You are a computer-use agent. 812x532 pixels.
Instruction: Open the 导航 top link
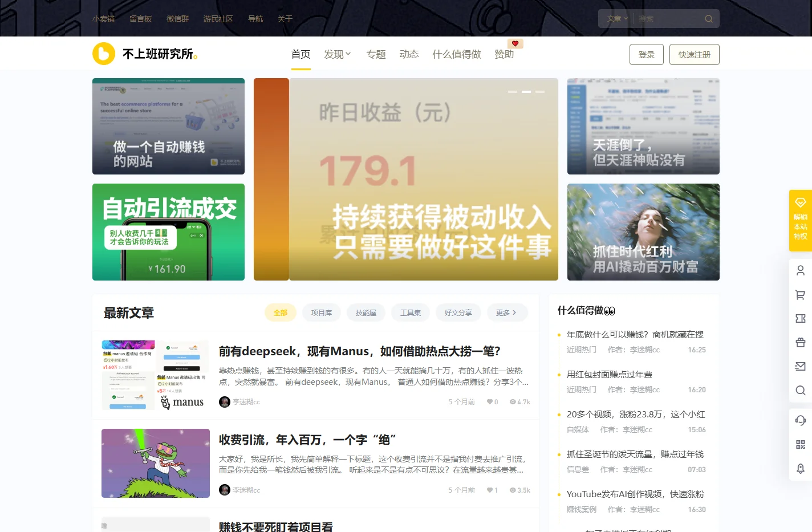coord(255,19)
